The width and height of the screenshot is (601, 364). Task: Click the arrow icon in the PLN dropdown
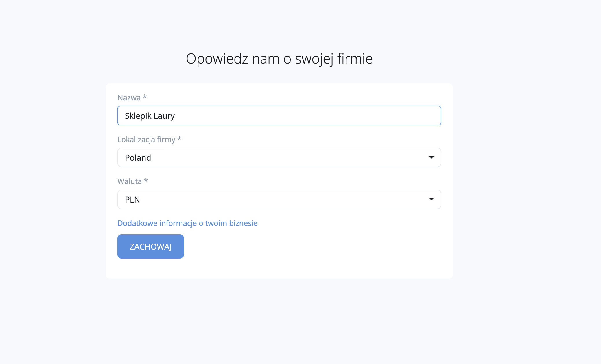tap(431, 199)
